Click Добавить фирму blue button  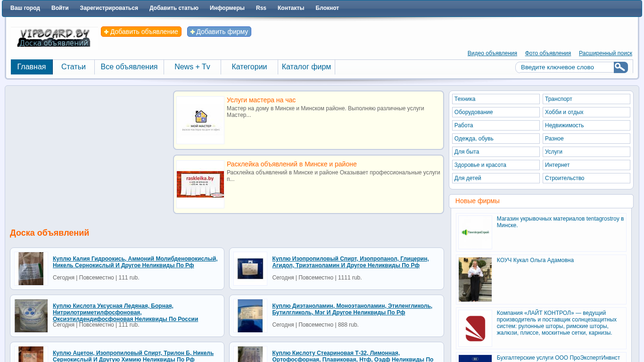point(219,32)
